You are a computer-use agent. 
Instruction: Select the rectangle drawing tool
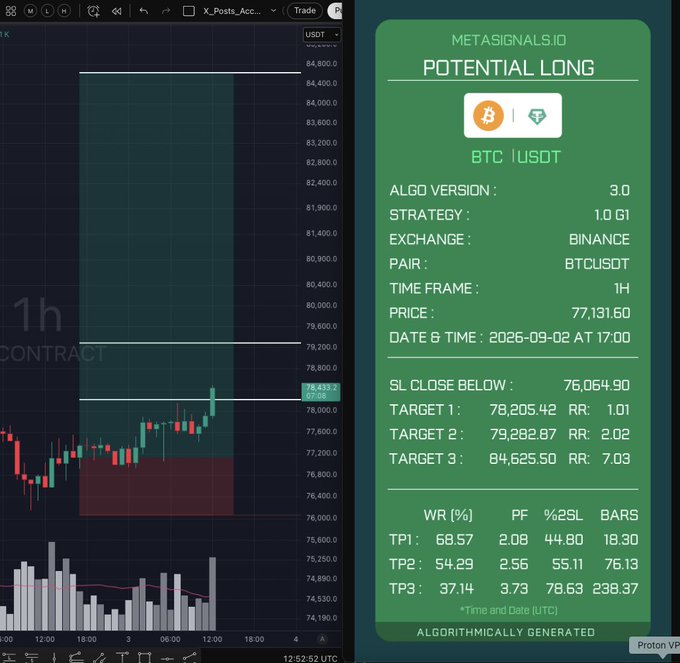pos(144,657)
